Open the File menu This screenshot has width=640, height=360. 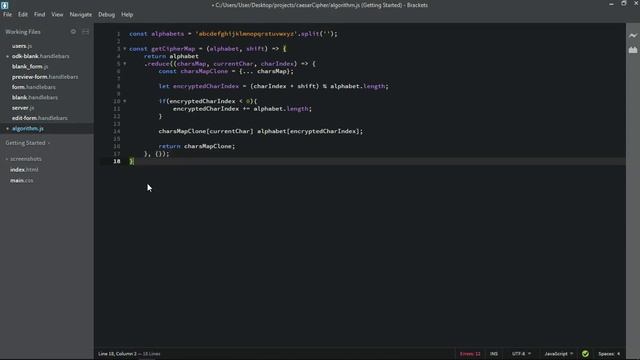pyautogui.click(x=7, y=14)
